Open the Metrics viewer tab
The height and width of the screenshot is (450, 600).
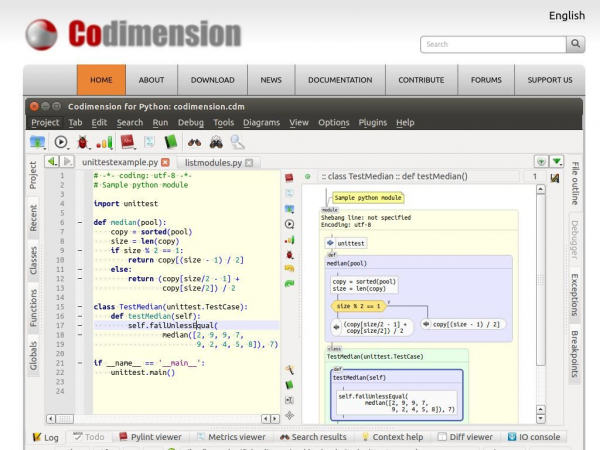pos(231,437)
